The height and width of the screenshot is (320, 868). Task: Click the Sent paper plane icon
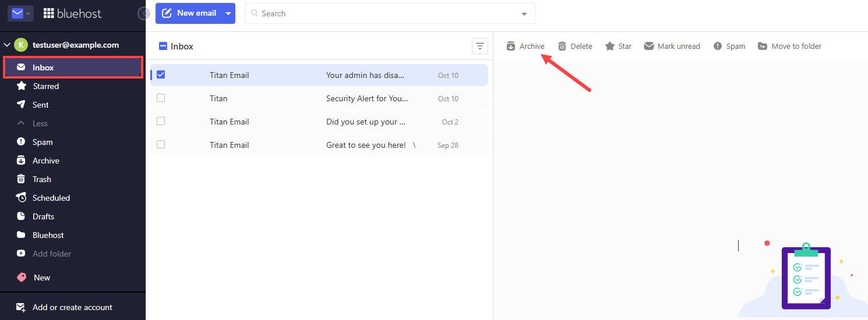click(22, 105)
